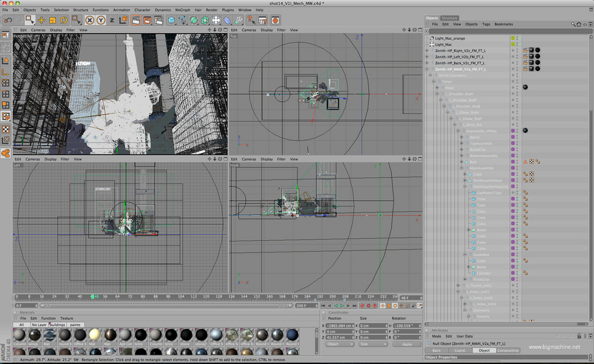Add a Cube primitive from the toolbar
Screen dimensions: 594x364
[x=172, y=20]
